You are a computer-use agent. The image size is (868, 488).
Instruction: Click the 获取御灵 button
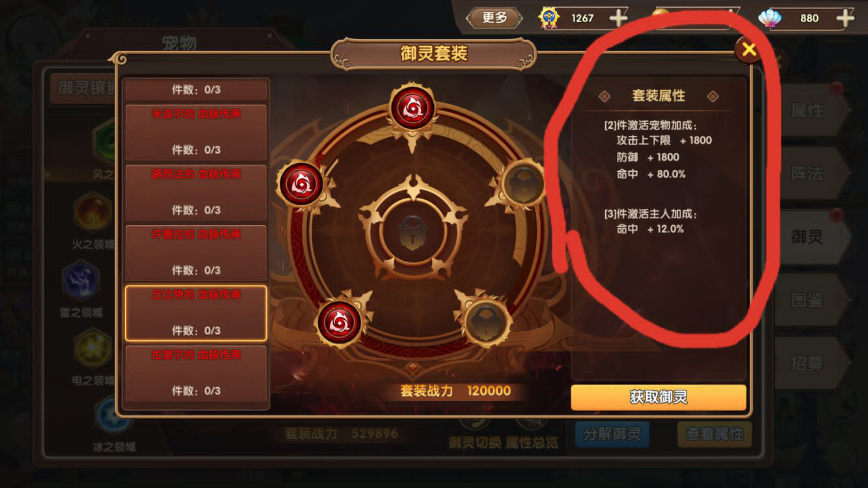658,397
